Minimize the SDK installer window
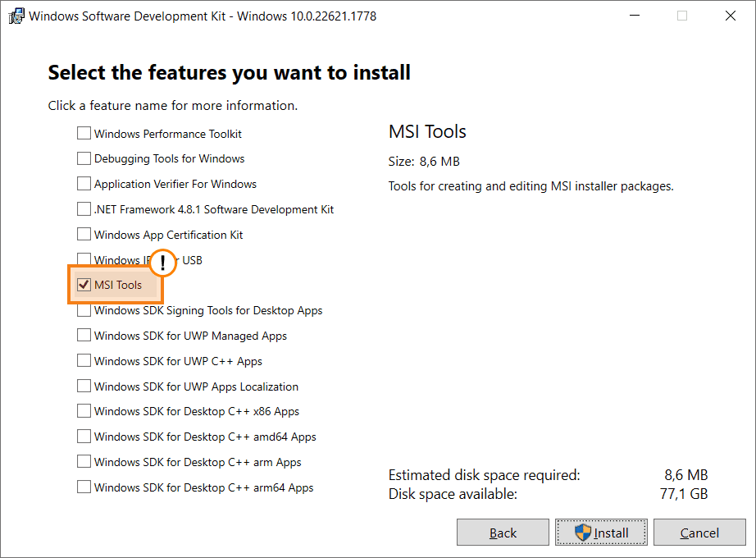 coord(635,16)
